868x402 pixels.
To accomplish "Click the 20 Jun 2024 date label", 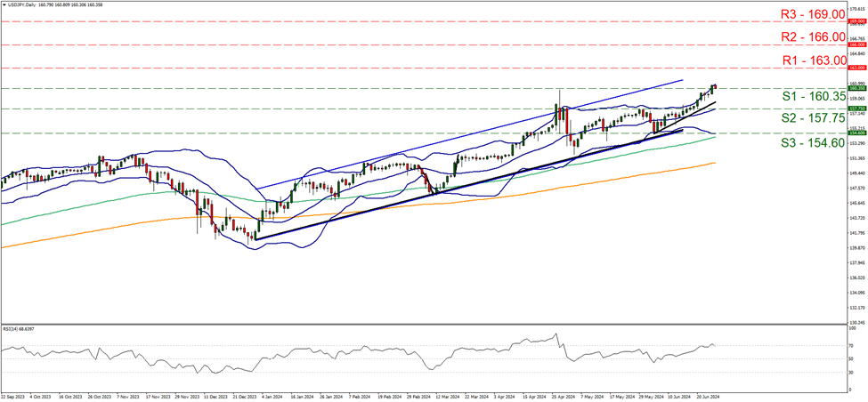I will [x=710, y=397].
